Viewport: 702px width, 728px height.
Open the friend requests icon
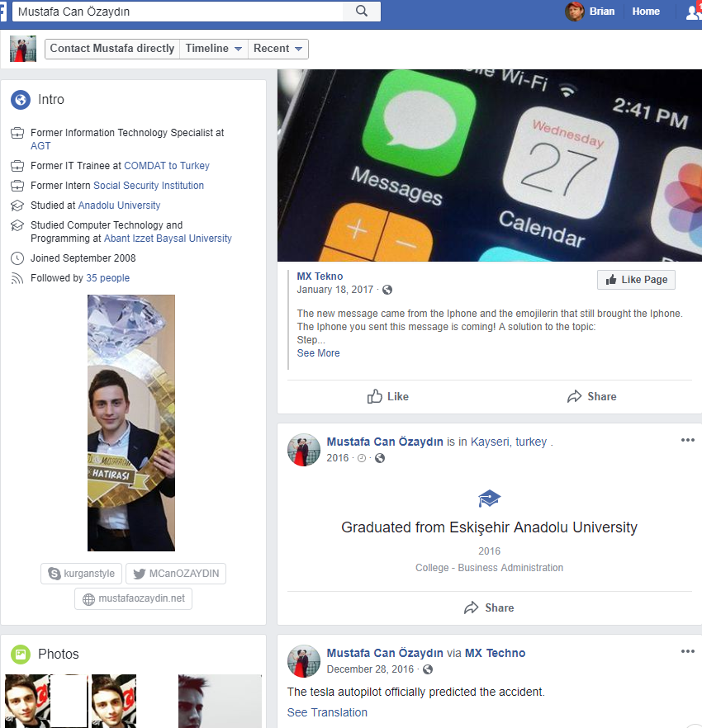(694, 12)
